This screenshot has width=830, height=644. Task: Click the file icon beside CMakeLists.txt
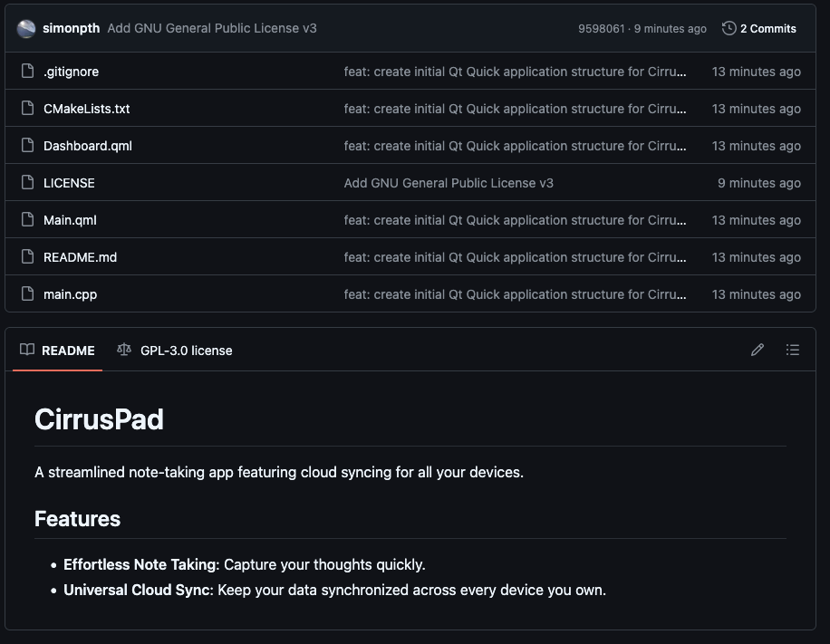coord(27,109)
